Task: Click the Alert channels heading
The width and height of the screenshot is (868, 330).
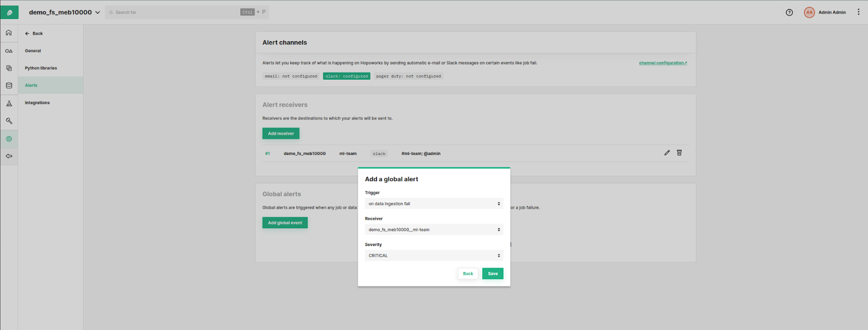Action: pos(285,42)
